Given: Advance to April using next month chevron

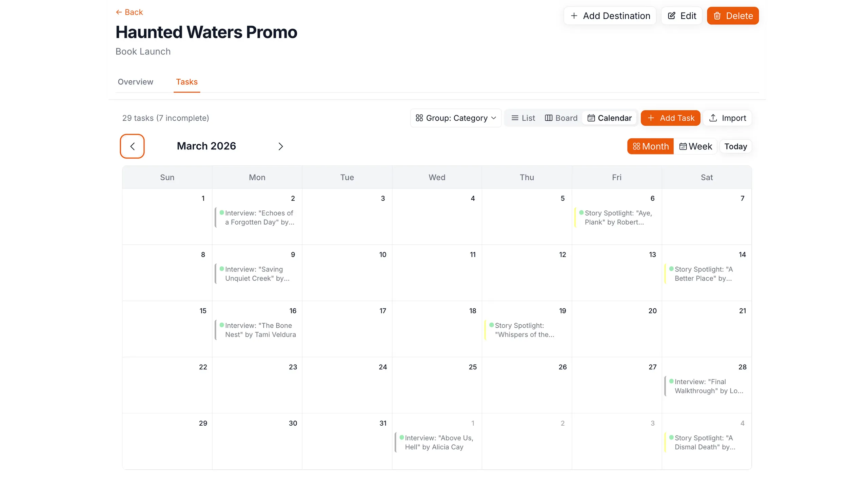Looking at the screenshot, I should coord(280,146).
